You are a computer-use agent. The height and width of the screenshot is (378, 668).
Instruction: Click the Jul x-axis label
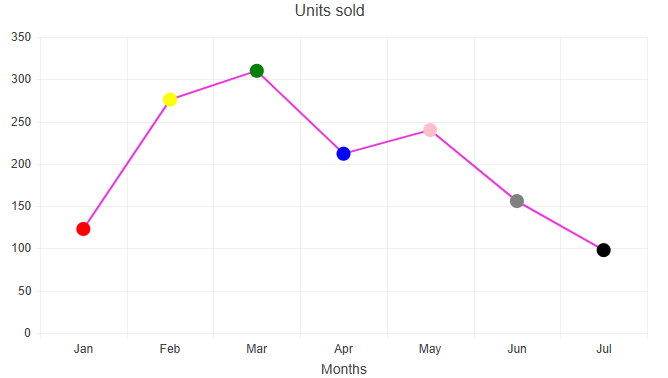(604, 349)
